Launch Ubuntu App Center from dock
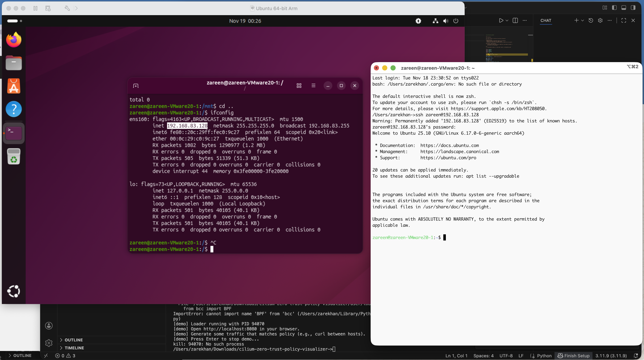Screen dimensions: 644x360 (14, 86)
